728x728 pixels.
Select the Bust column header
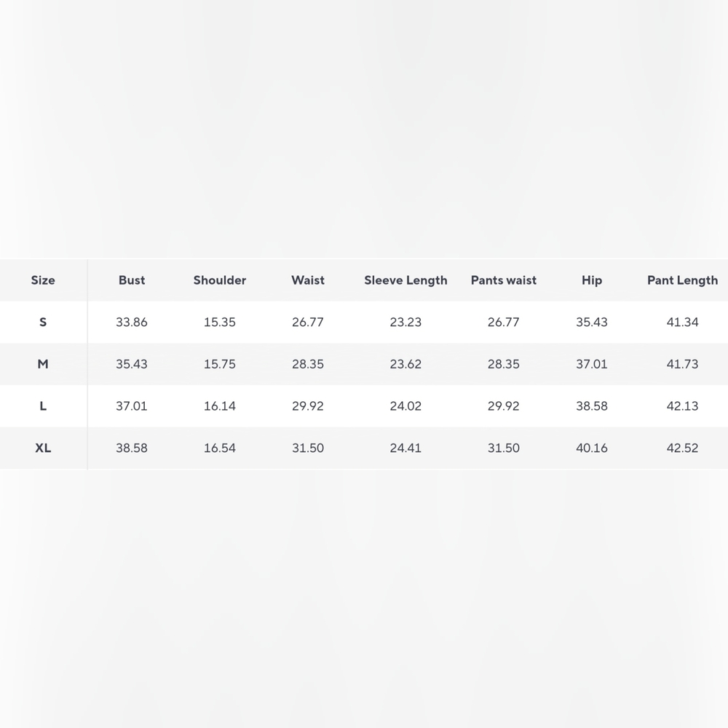pyautogui.click(x=131, y=280)
